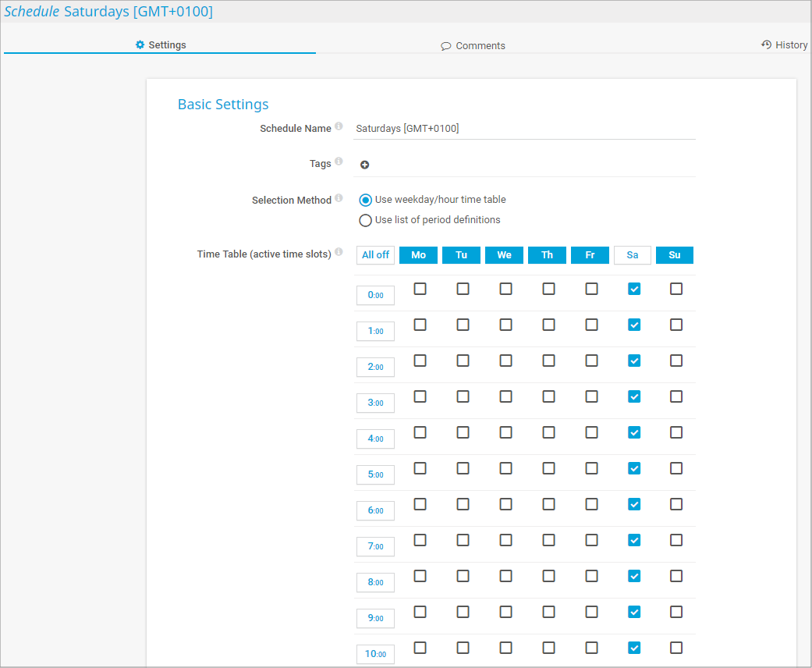Screen dimensions: 812x668
Task: Click the 9:00 hour row button
Action: coord(375,618)
